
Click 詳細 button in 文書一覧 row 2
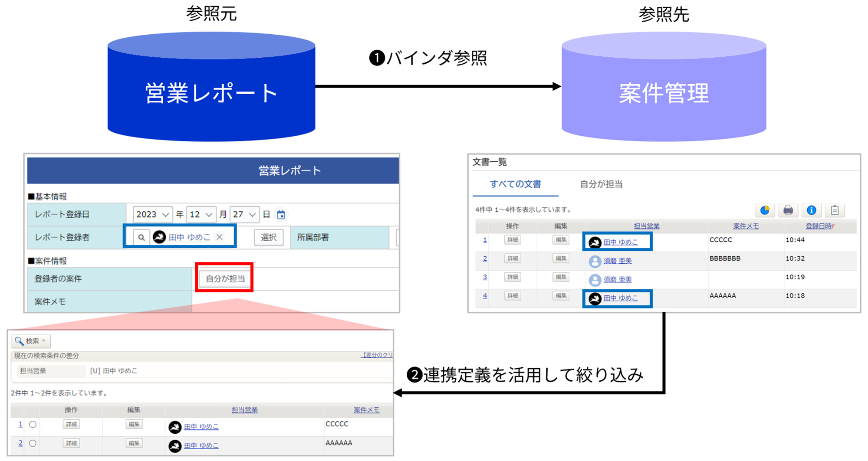pyautogui.click(x=513, y=258)
